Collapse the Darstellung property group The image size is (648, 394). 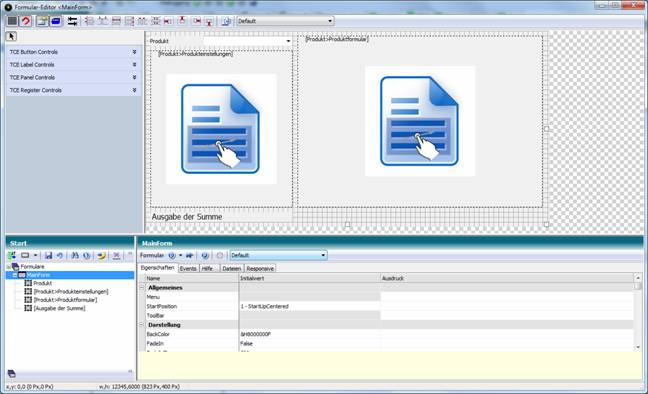(141, 325)
